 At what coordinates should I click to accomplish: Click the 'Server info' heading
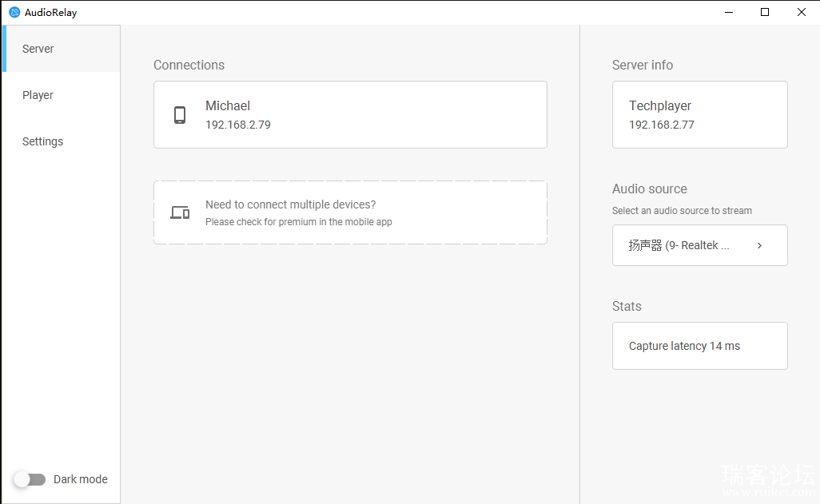click(x=643, y=65)
